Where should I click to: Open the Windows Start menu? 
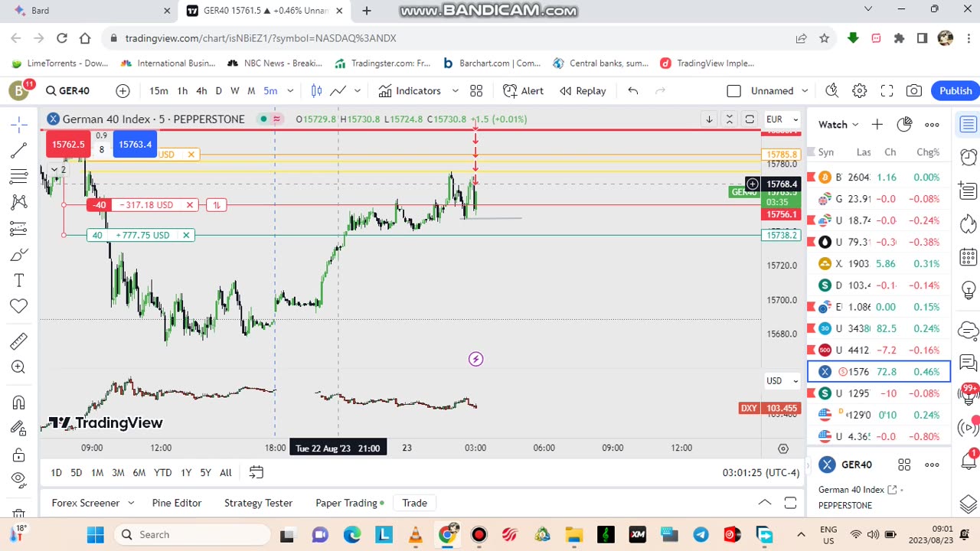pyautogui.click(x=95, y=534)
